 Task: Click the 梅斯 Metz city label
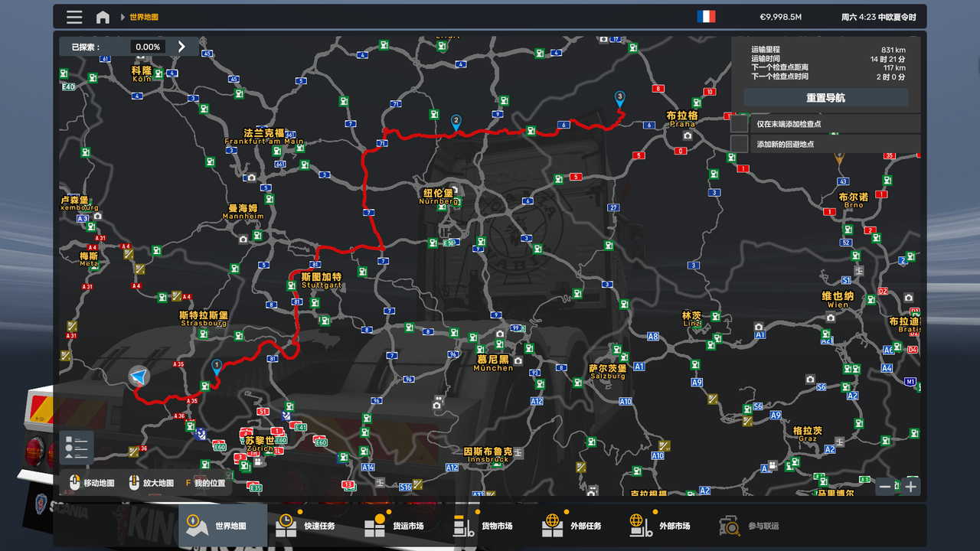[x=89, y=259]
